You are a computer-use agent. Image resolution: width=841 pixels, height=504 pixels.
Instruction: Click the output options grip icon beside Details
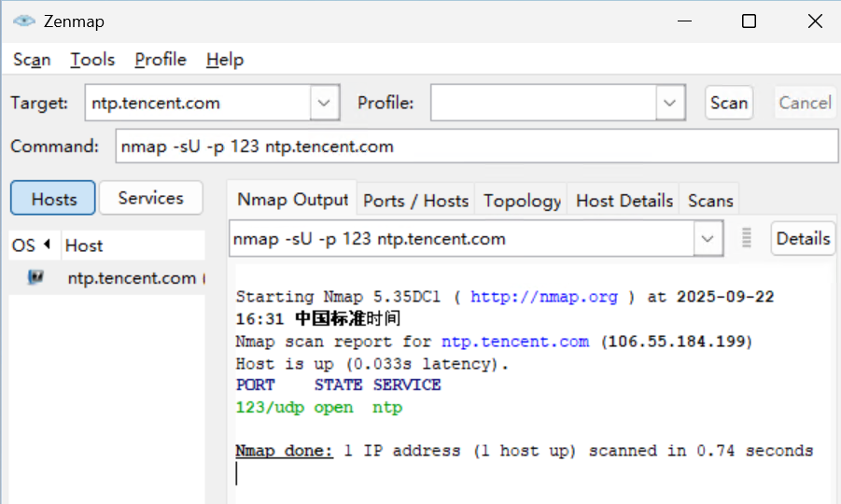[746, 238]
